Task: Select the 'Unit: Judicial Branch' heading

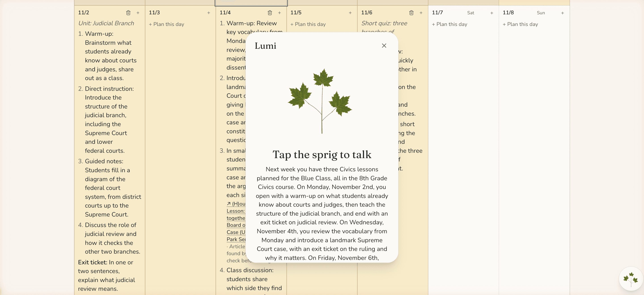Action: coord(106,23)
